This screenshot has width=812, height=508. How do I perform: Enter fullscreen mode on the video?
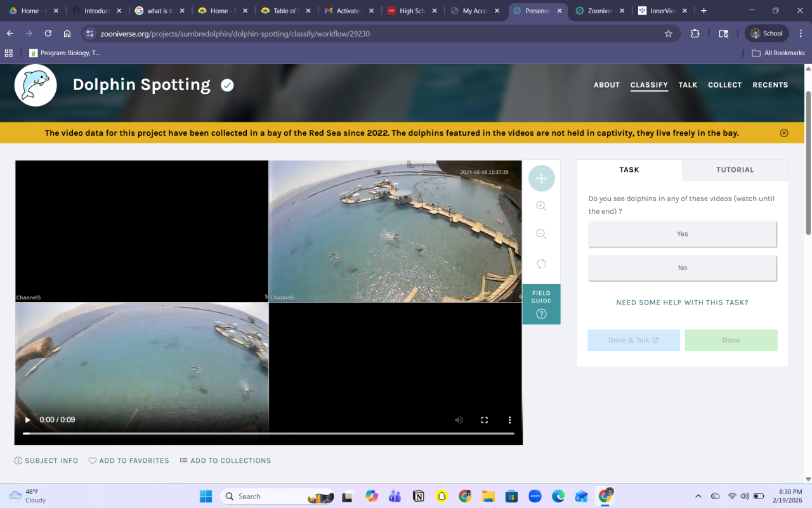click(x=484, y=420)
